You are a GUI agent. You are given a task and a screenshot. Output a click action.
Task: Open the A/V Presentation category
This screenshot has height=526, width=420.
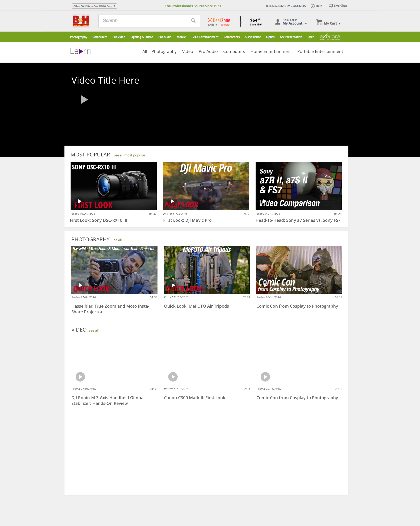pyautogui.click(x=291, y=37)
